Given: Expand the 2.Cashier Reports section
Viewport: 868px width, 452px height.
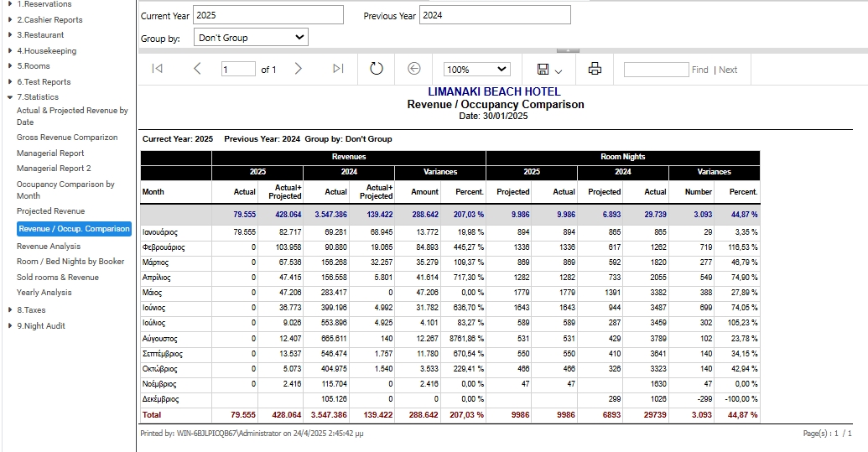Looking at the screenshot, I should (x=10, y=19).
